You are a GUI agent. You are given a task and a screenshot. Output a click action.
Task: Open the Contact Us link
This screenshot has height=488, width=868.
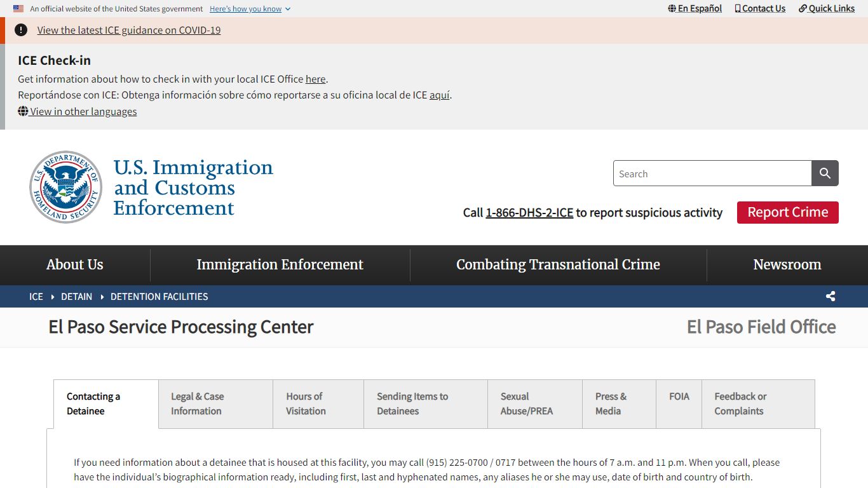point(760,8)
